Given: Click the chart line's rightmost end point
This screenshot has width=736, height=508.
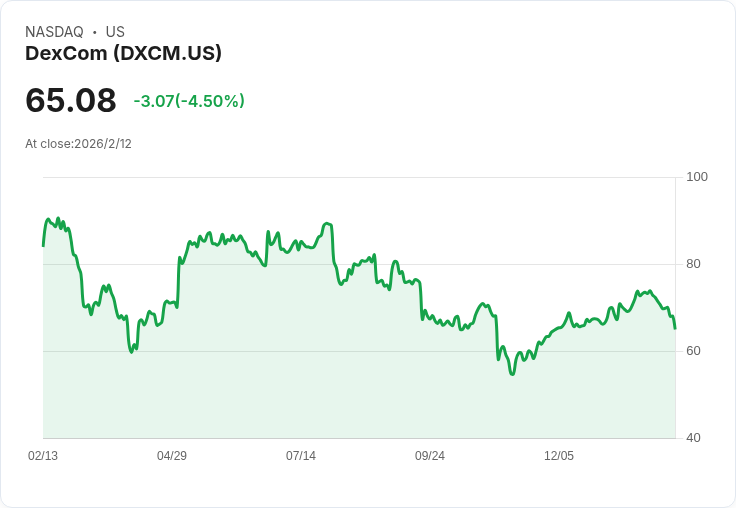Looking at the screenshot, I should [675, 328].
